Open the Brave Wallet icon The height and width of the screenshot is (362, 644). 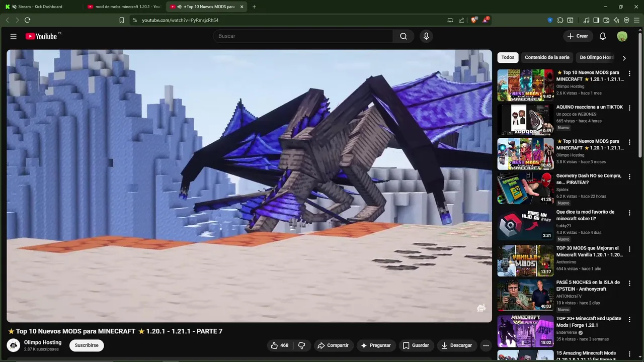pyautogui.click(x=606, y=20)
